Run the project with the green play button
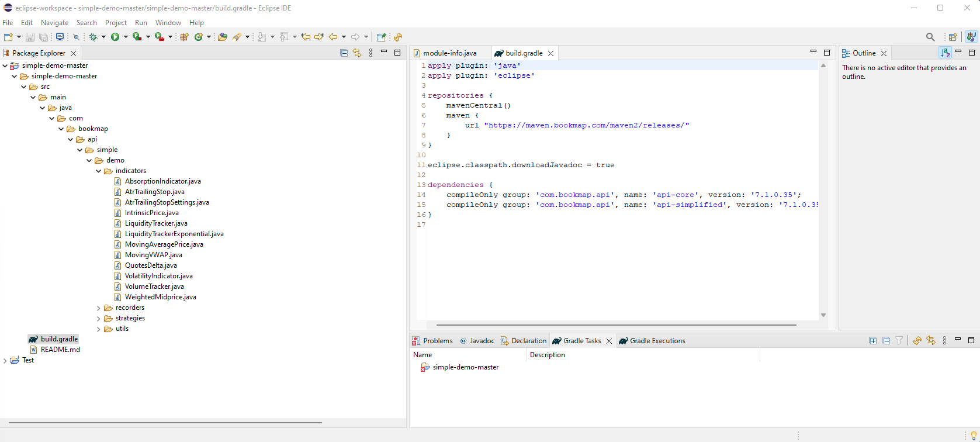This screenshot has height=442, width=980. point(115,37)
